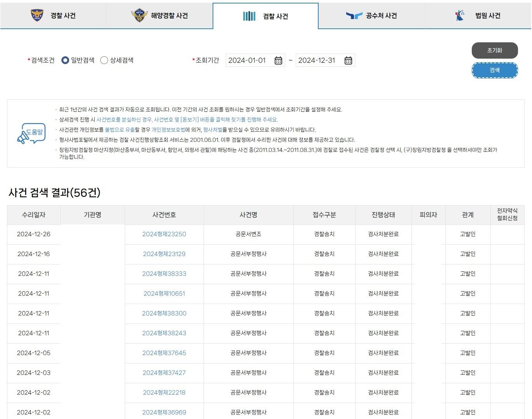This screenshot has height=419, width=532.
Task: Open case 2024형제38243
Action: pyautogui.click(x=164, y=333)
